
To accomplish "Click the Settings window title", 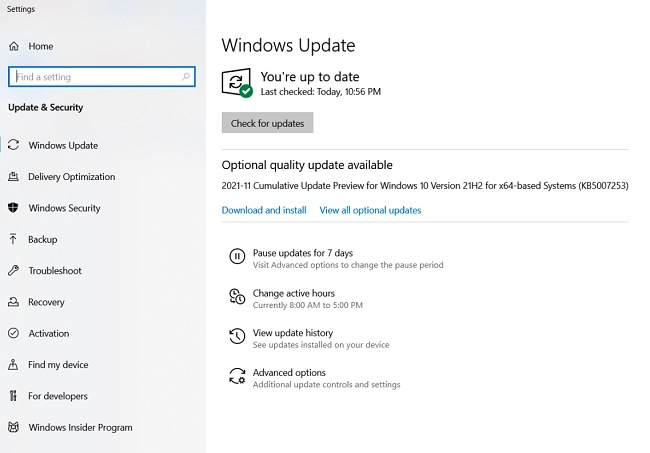I will (21, 9).
